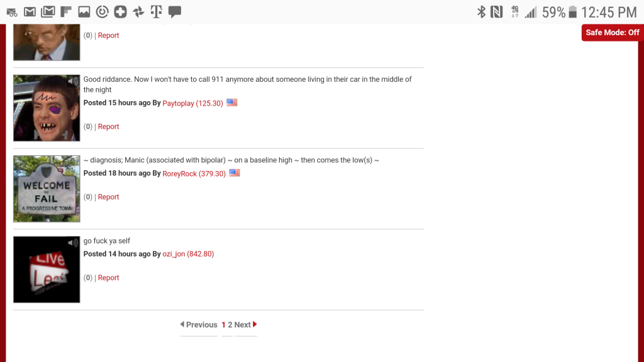Viewport: 644px width, 362px height.
Task: Report the 'Good riddance' comment
Action: [x=108, y=127]
